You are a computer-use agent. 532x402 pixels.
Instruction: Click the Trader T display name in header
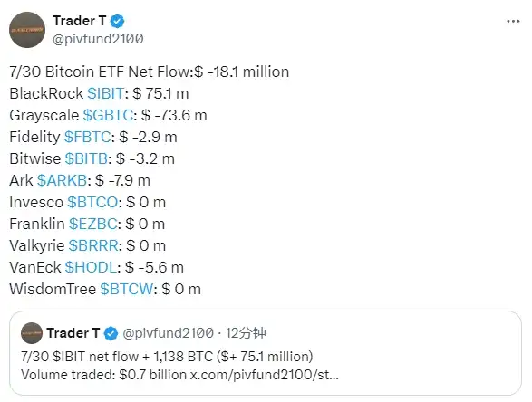click(x=80, y=21)
